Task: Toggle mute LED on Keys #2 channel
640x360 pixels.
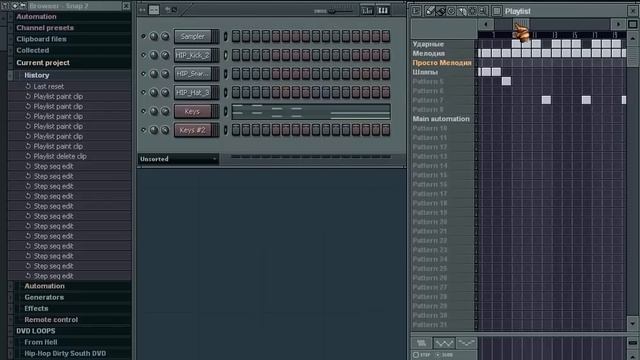Action: [143, 130]
